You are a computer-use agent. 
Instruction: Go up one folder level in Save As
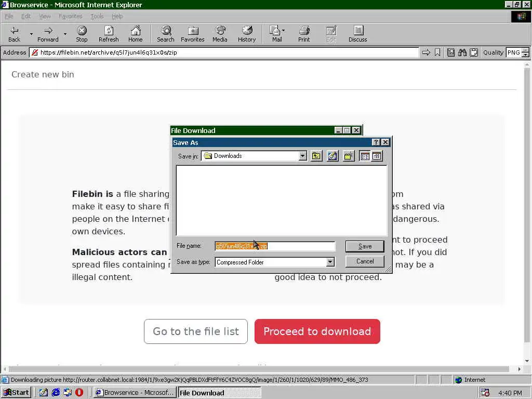coord(316,156)
